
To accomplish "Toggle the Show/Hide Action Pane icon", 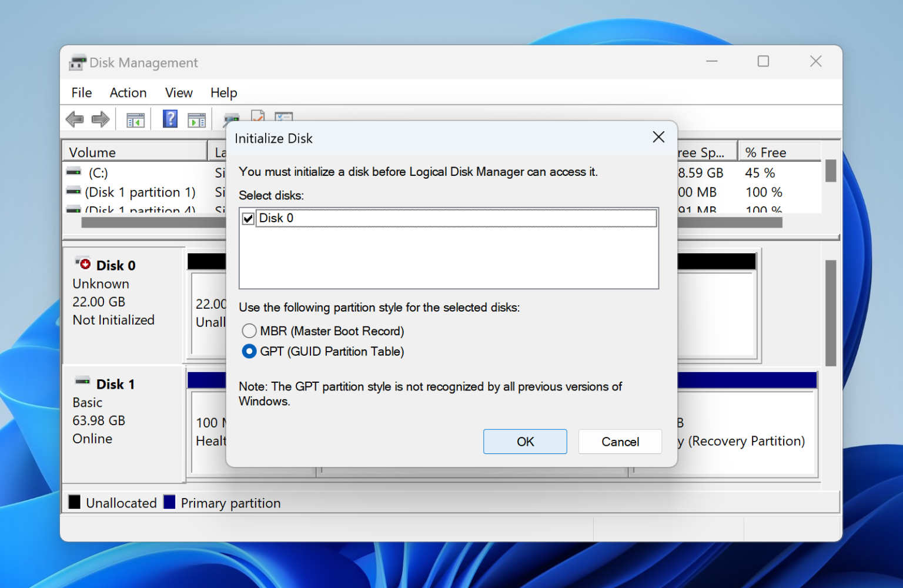I will pos(196,119).
